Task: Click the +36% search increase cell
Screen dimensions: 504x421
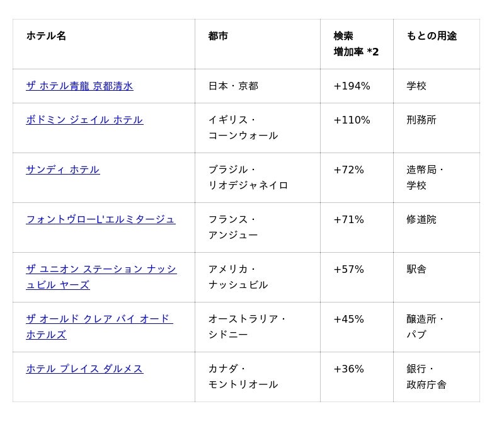Action: (x=348, y=369)
